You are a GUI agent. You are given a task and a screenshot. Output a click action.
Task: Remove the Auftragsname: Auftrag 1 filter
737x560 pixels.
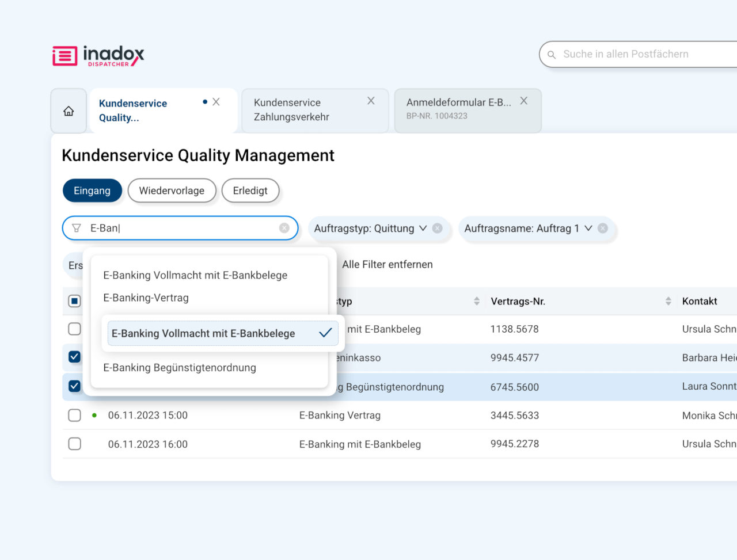pos(603,228)
